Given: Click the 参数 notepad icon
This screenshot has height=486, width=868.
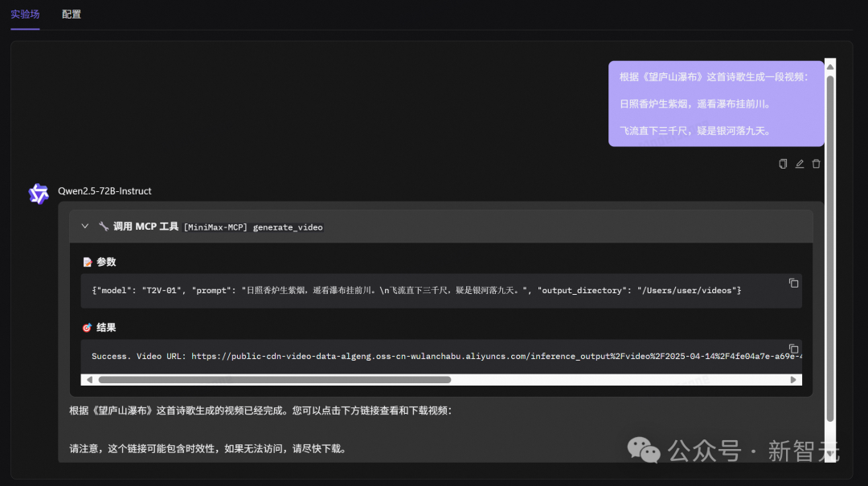Looking at the screenshot, I should [x=87, y=262].
